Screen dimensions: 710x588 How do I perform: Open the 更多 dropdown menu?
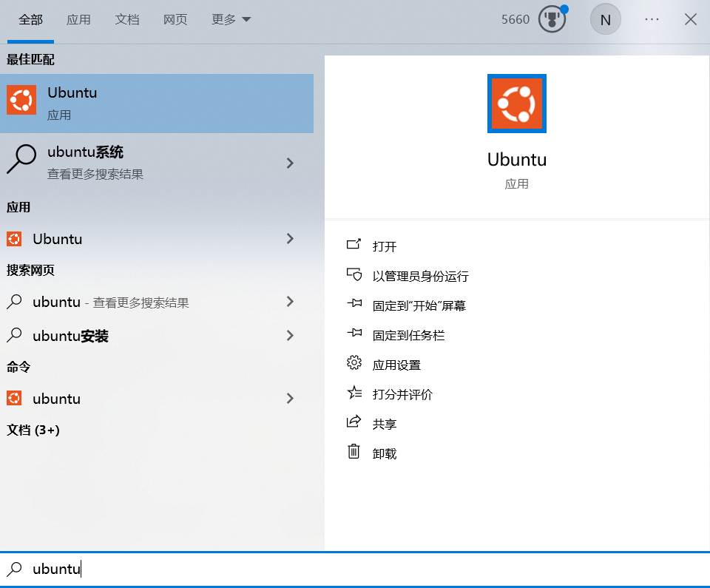[231, 20]
